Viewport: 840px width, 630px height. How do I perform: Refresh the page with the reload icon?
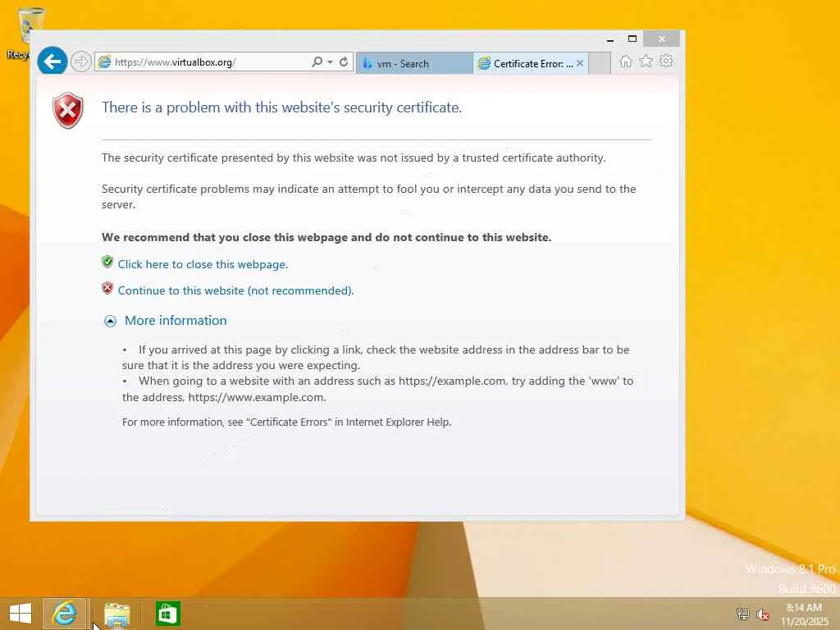pyautogui.click(x=344, y=62)
